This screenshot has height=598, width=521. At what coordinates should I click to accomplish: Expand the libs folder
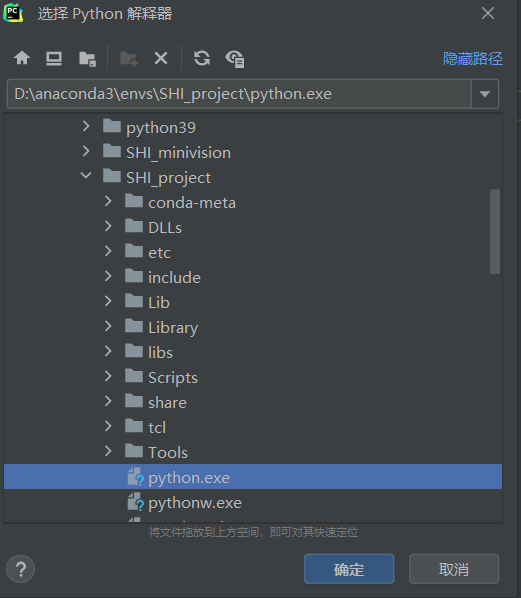[108, 351]
